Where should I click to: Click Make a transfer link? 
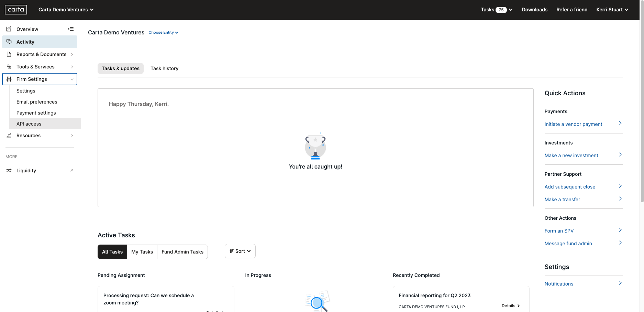pyautogui.click(x=562, y=200)
